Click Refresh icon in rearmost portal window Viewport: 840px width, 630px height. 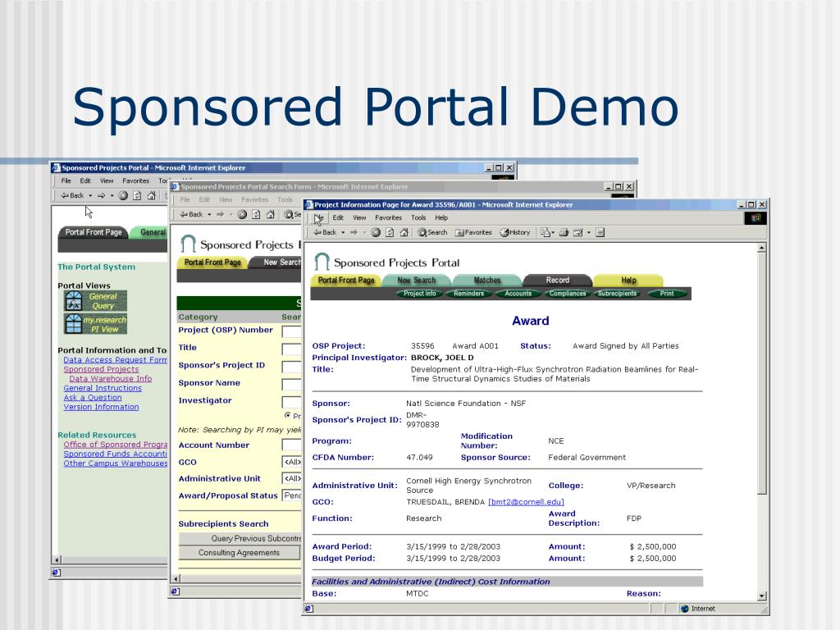click(137, 195)
